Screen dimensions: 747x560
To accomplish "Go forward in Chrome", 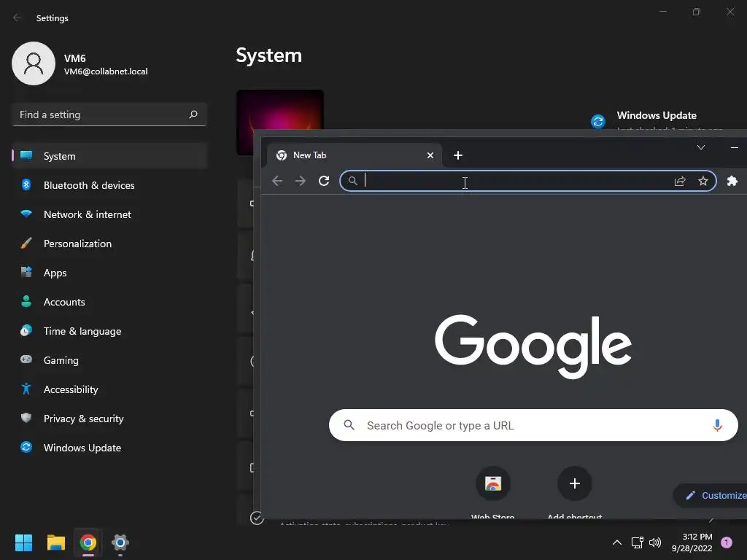I will [300, 181].
